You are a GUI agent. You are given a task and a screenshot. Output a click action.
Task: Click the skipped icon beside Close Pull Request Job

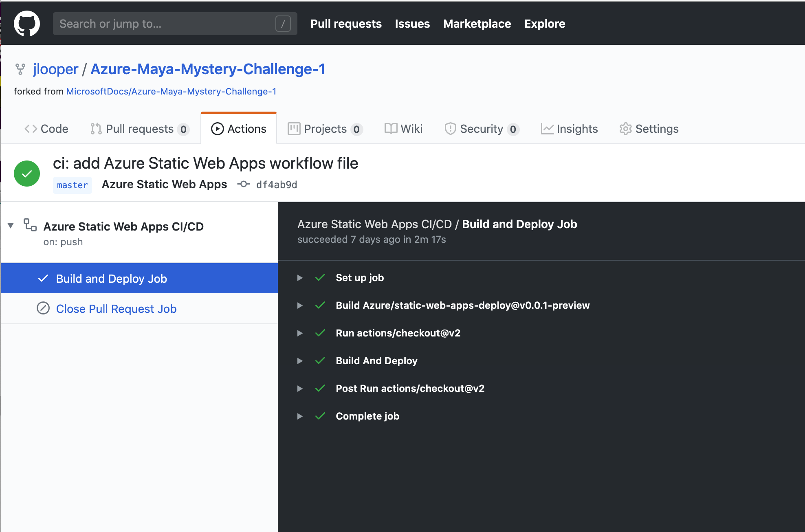pyautogui.click(x=43, y=308)
